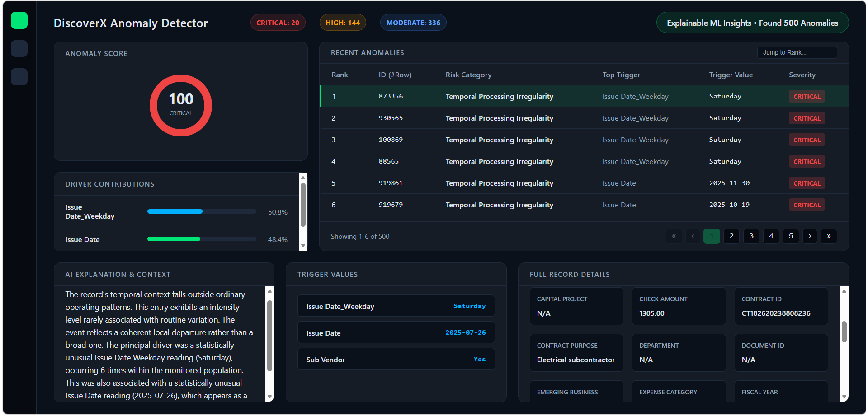Click Full Record Details scrollbar thumb
This screenshot has width=868, height=416.
844,332
